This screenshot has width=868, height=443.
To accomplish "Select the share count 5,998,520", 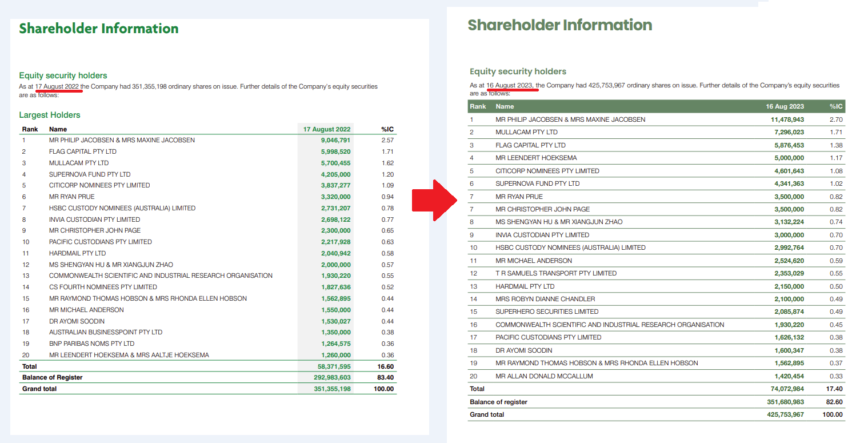I will (x=336, y=151).
